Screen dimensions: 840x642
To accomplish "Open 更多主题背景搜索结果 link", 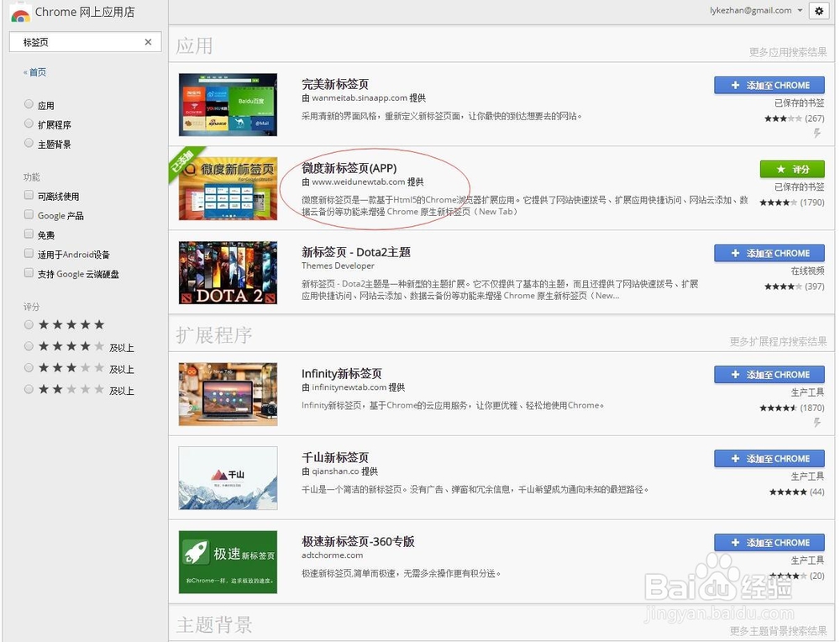I will pyautogui.click(x=778, y=631).
